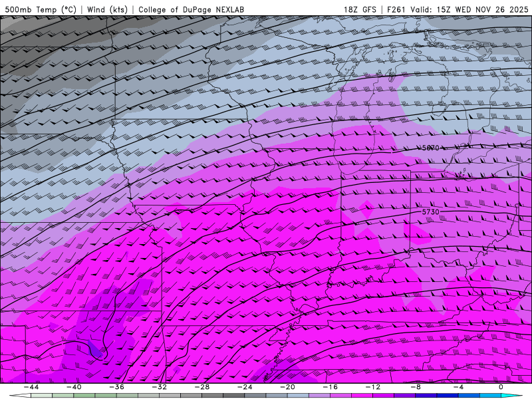Click the '500mb Temp (°C)' title text
Viewport: 532px width, 399px height.
[x=41, y=9]
